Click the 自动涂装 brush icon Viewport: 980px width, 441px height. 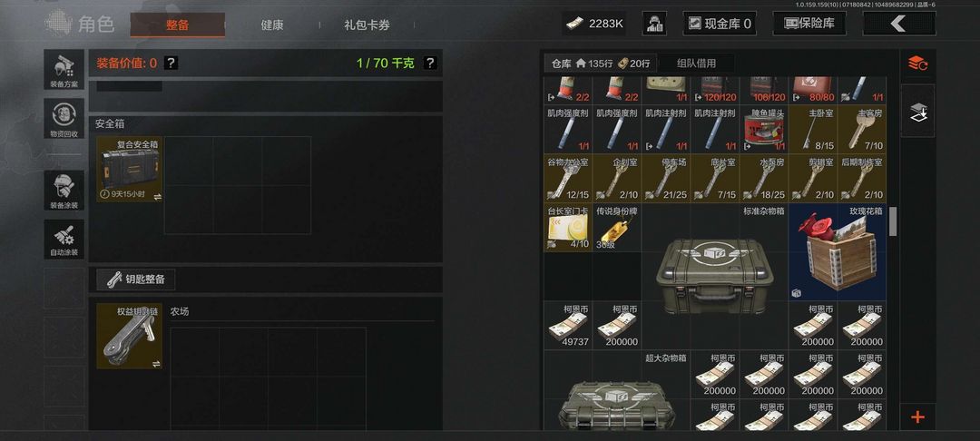[64, 240]
